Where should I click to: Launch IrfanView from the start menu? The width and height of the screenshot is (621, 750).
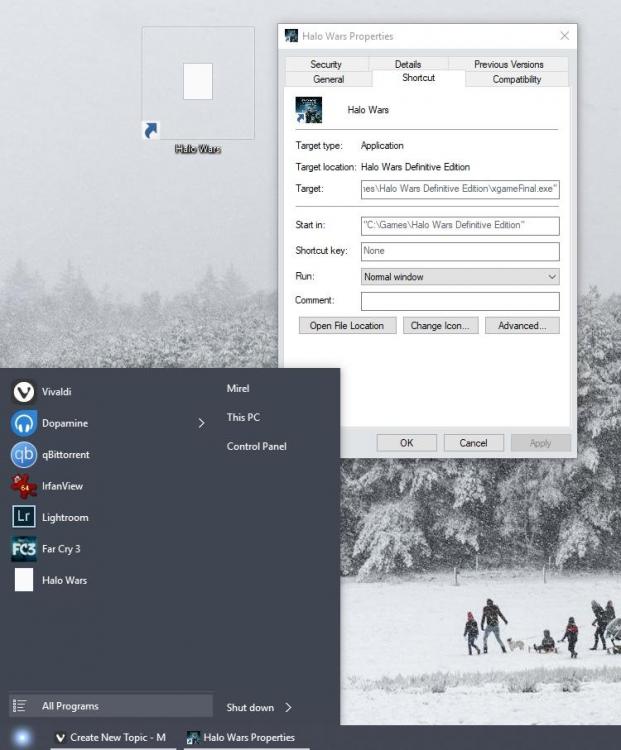62,486
